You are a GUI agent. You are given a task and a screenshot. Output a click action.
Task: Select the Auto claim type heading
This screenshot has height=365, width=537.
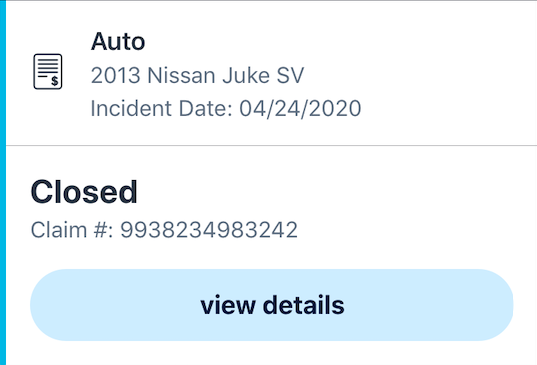pos(118,41)
